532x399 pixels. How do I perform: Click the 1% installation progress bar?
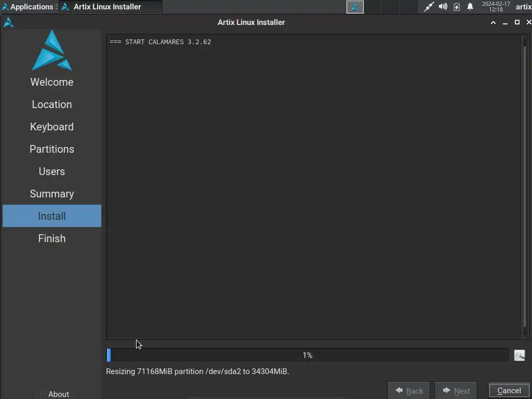pyautogui.click(x=307, y=355)
